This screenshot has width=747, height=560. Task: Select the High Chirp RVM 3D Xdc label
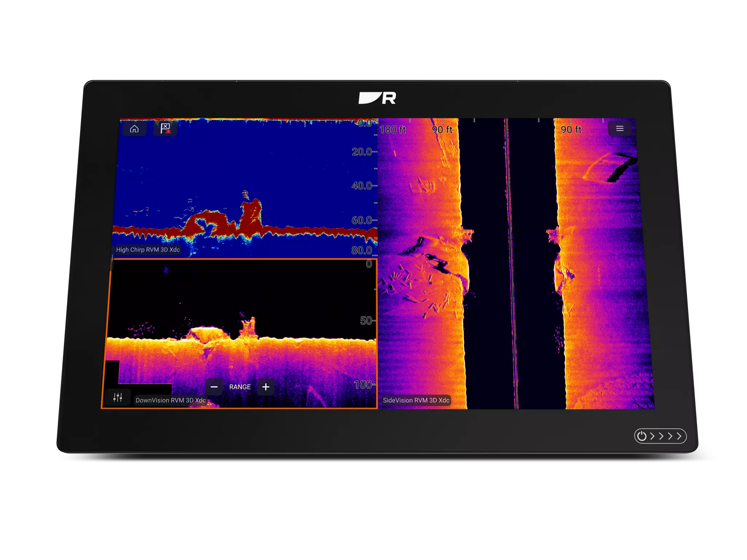click(x=148, y=250)
